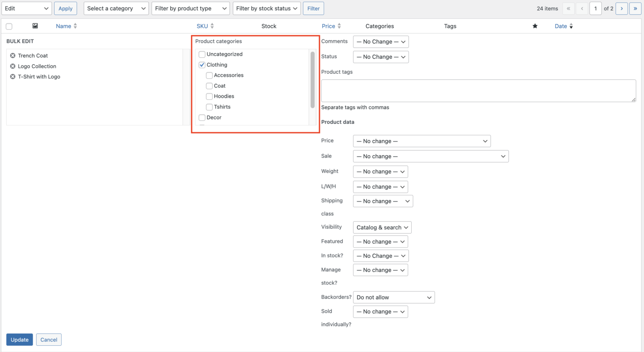Click the SKU column sort arrows

[212, 26]
